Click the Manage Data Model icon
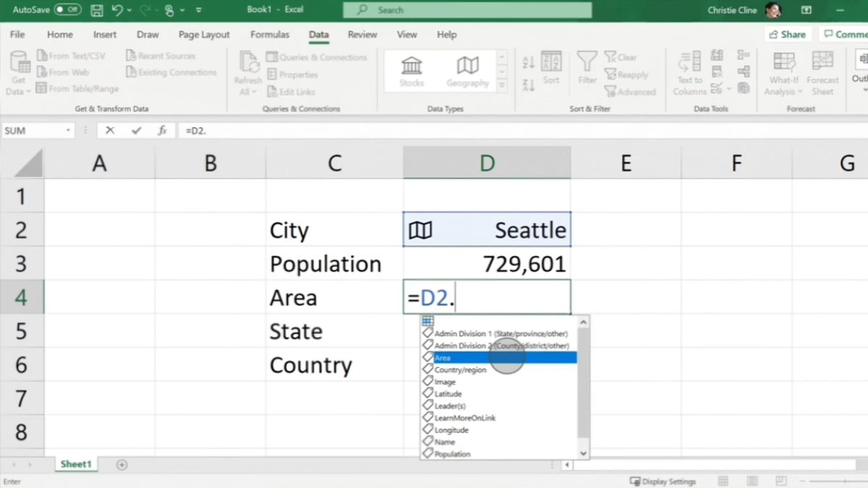868x488 pixels. (x=744, y=88)
